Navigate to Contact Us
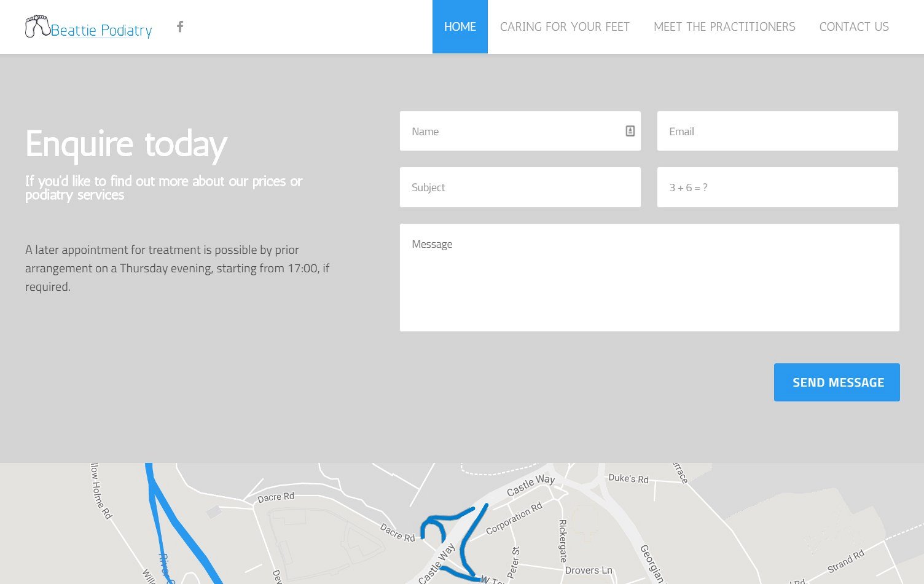This screenshot has width=924, height=584. pos(853,26)
